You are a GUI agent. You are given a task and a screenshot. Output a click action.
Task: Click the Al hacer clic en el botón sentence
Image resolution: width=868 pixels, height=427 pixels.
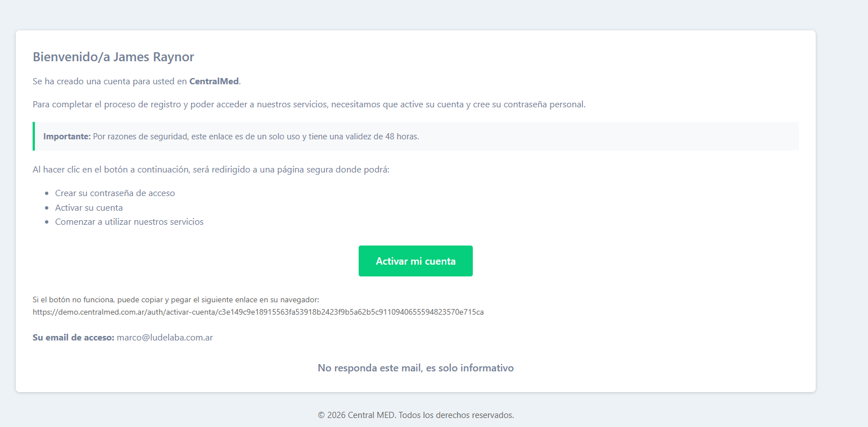click(x=211, y=169)
